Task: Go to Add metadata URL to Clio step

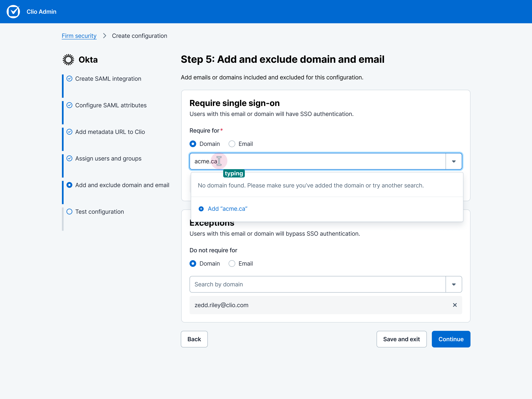Action: (x=110, y=132)
